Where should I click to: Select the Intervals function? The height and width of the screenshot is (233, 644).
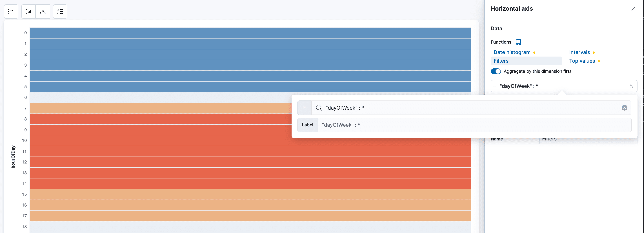[580, 52]
